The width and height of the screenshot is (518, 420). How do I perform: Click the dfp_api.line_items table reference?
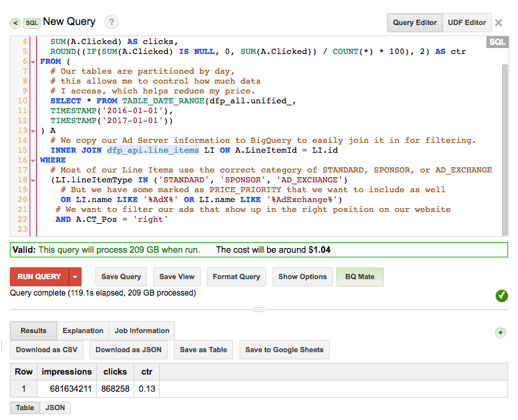click(x=153, y=150)
